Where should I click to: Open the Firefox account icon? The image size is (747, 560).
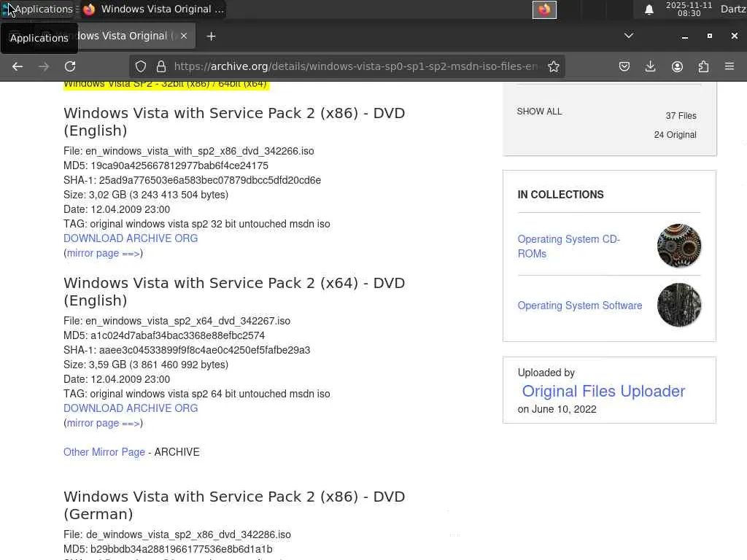click(677, 66)
